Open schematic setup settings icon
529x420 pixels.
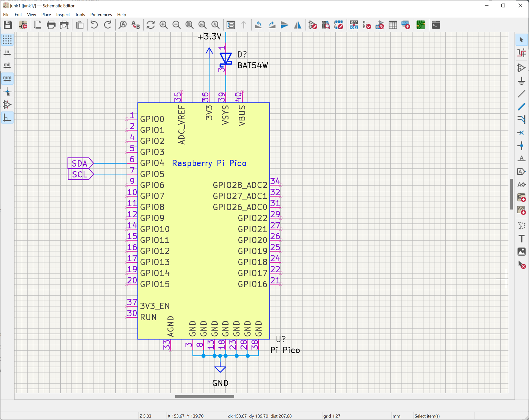[x=23, y=25]
